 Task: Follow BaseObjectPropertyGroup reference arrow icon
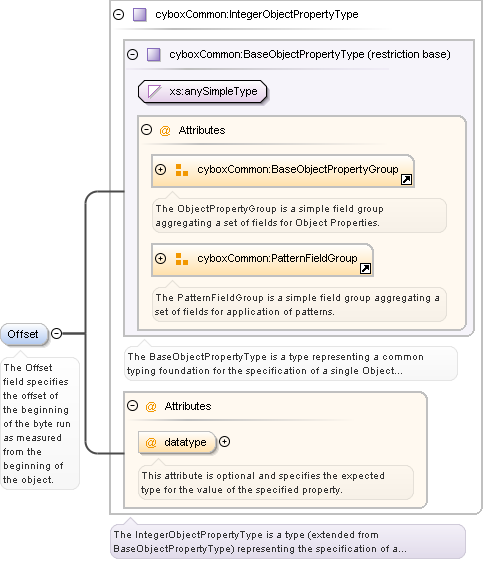(x=406, y=179)
